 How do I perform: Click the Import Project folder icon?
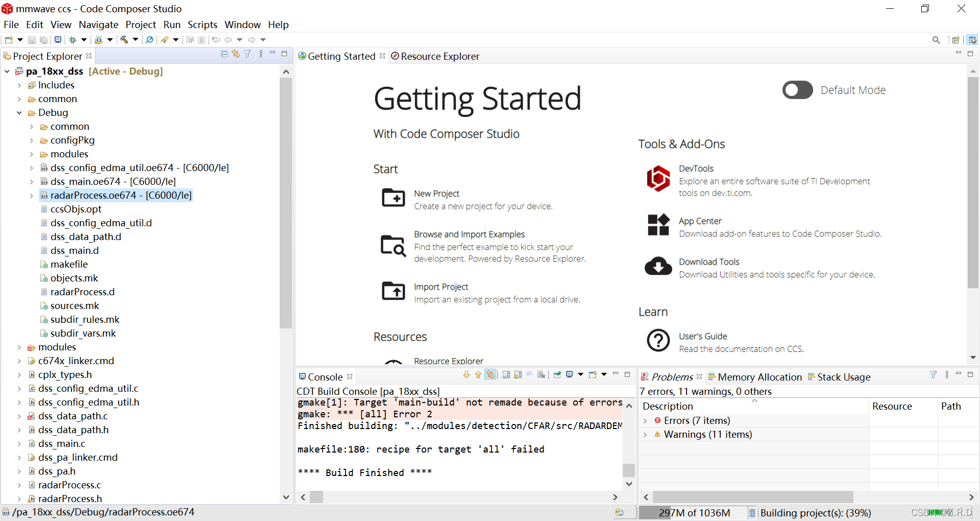click(x=394, y=291)
